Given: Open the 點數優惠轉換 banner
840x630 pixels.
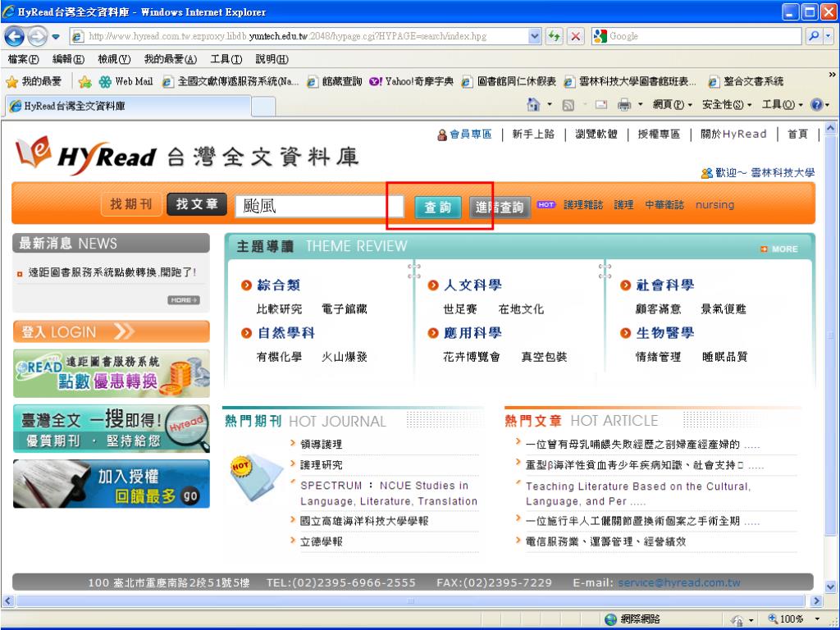Looking at the screenshot, I should click(x=112, y=373).
